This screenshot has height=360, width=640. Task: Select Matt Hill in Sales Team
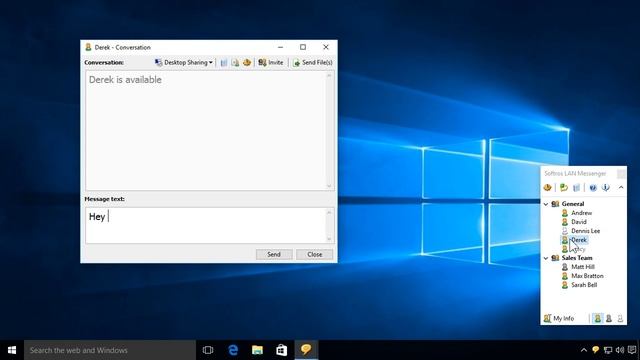[583, 267]
